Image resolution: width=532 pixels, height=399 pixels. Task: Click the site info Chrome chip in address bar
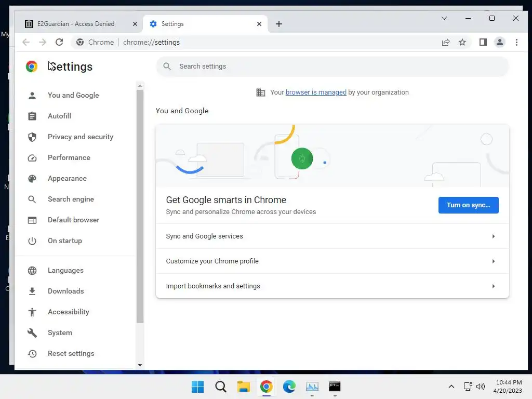(x=96, y=42)
